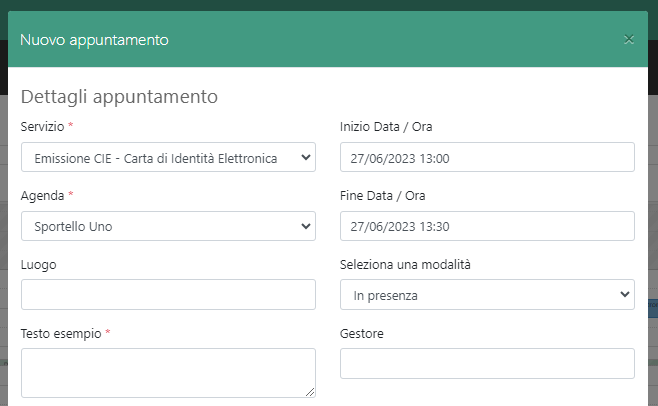The width and height of the screenshot is (658, 406).
Task: Click the Testo esempio textarea resize handle
Action: (310, 393)
